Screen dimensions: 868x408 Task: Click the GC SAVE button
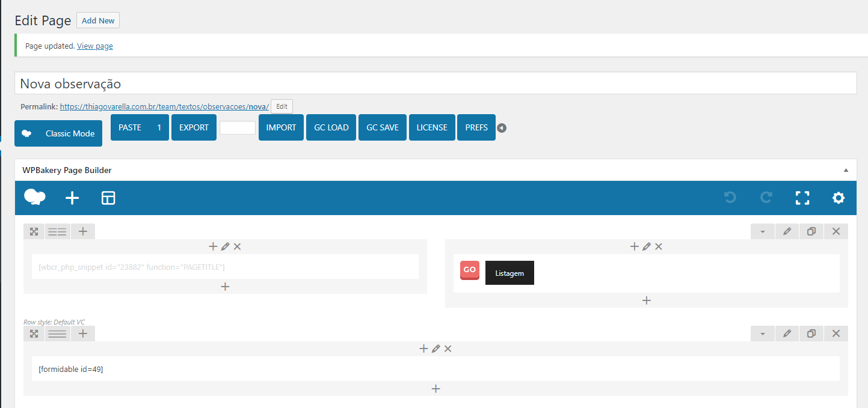point(383,127)
